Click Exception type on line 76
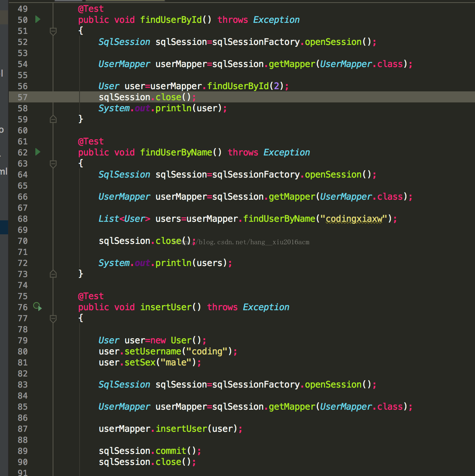 (266, 307)
